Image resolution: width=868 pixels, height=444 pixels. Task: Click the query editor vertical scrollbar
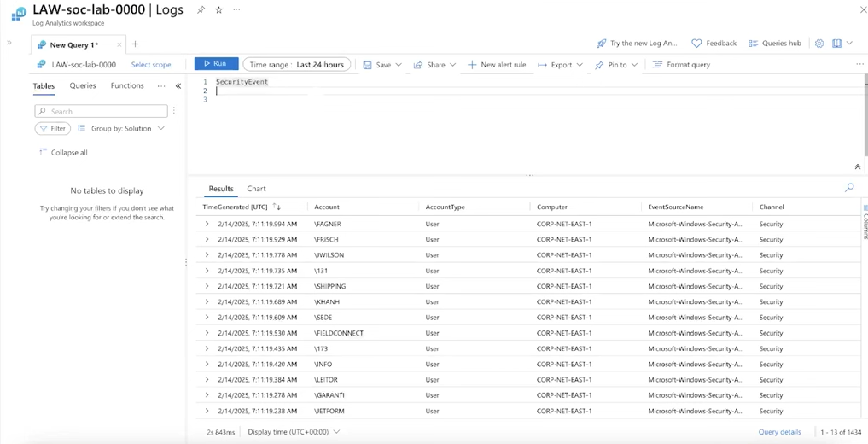tap(865, 115)
